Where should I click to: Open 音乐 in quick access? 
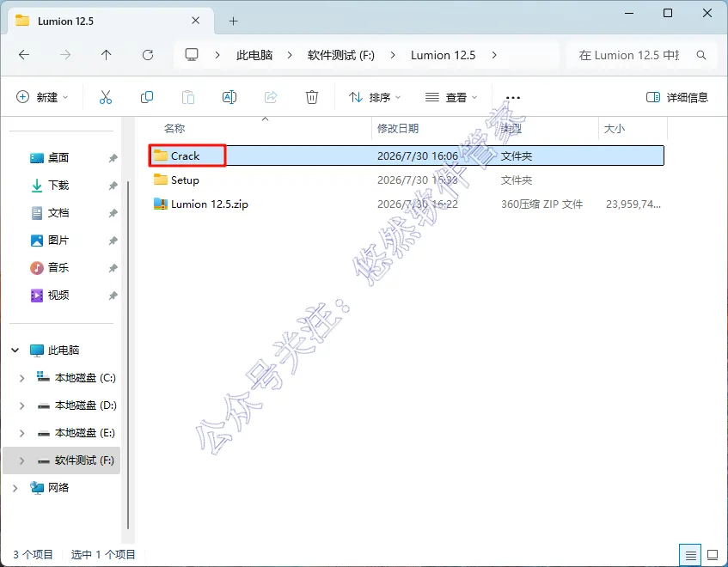tap(58, 267)
